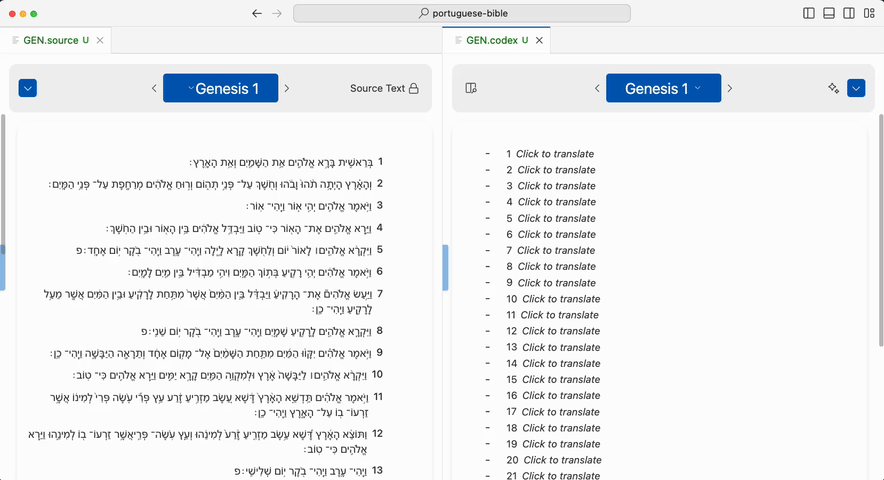
Task: Click the codex pane vertical scrollbar
Action: point(881,230)
